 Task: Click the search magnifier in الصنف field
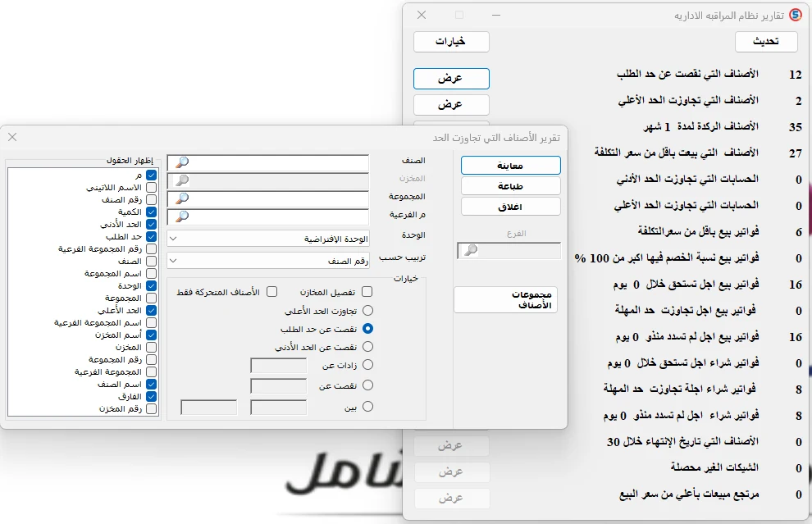pos(182,162)
